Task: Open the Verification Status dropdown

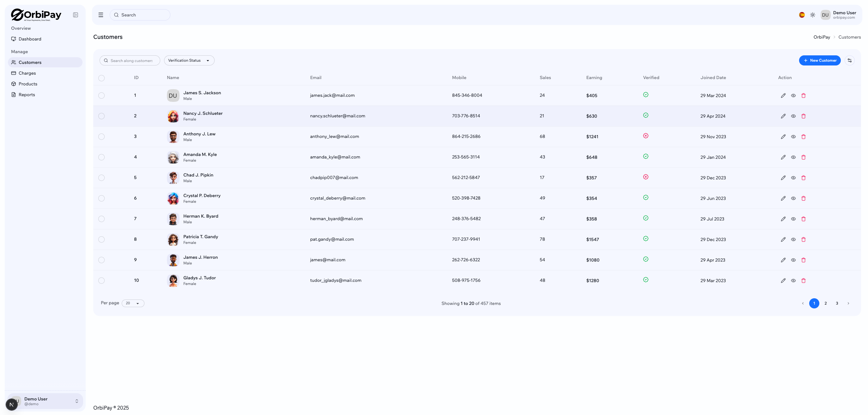Action: [x=189, y=60]
